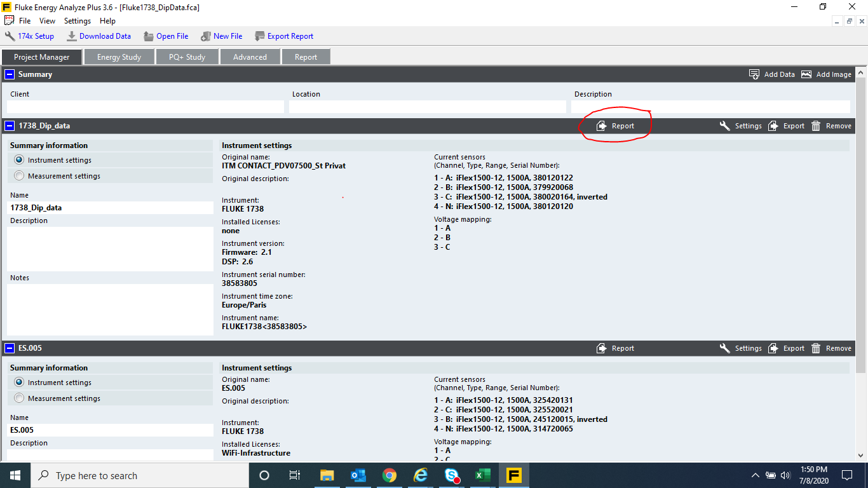Generate Report for ES.005
This screenshot has width=868, height=488.
coord(616,348)
